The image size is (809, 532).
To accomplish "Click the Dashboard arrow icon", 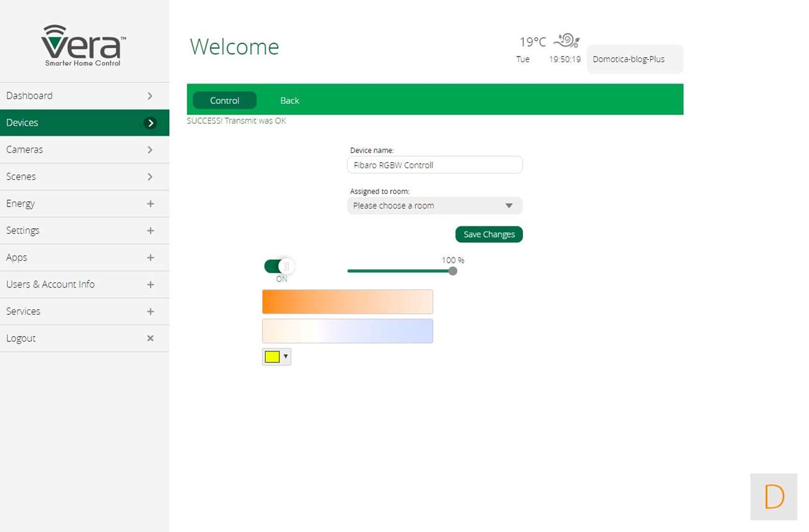I will pos(150,96).
